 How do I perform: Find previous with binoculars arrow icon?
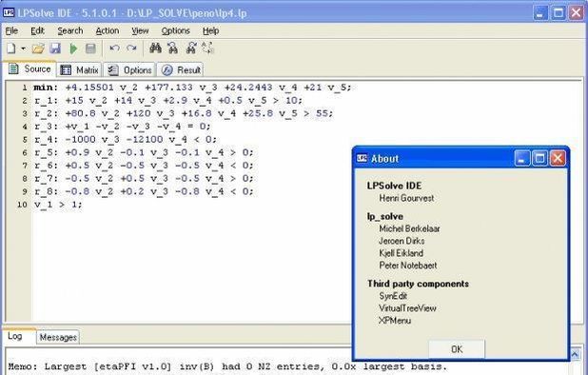[173, 48]
